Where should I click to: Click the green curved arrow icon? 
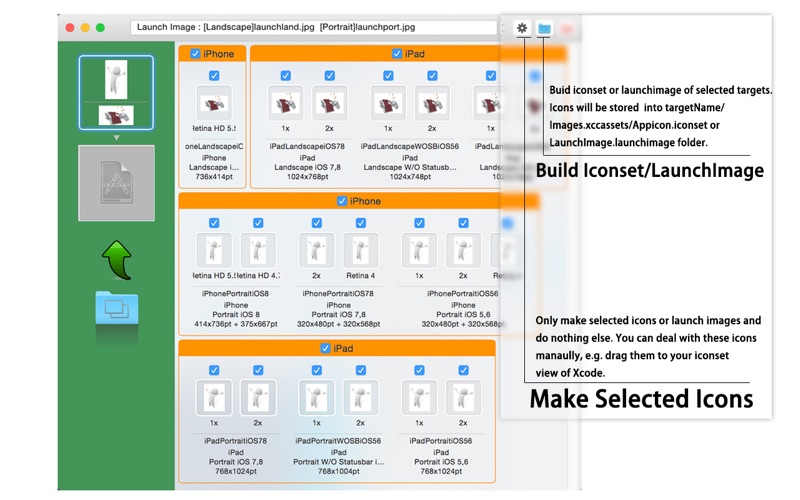coord(117,260)
